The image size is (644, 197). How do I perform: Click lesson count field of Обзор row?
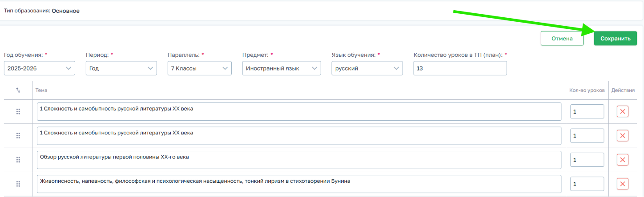click(x=587, y=160)
